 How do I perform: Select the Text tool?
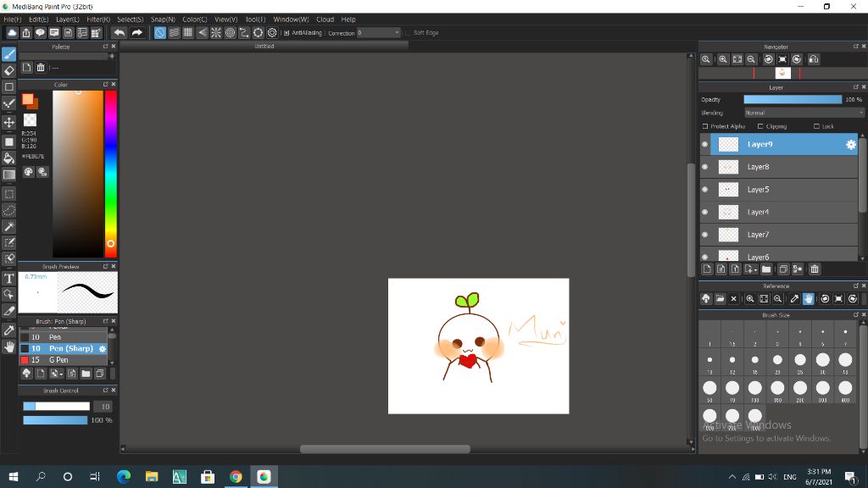pyautogui.click(x=8, y=278)
